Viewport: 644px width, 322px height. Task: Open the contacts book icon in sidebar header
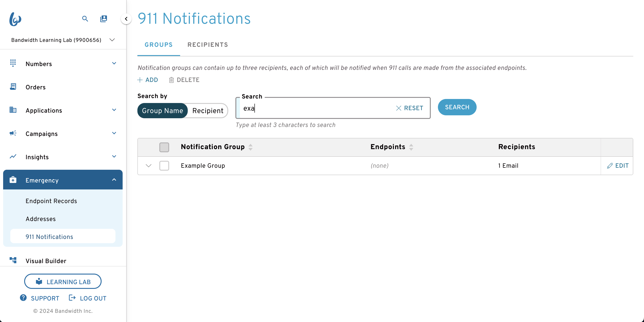point(104,19)
